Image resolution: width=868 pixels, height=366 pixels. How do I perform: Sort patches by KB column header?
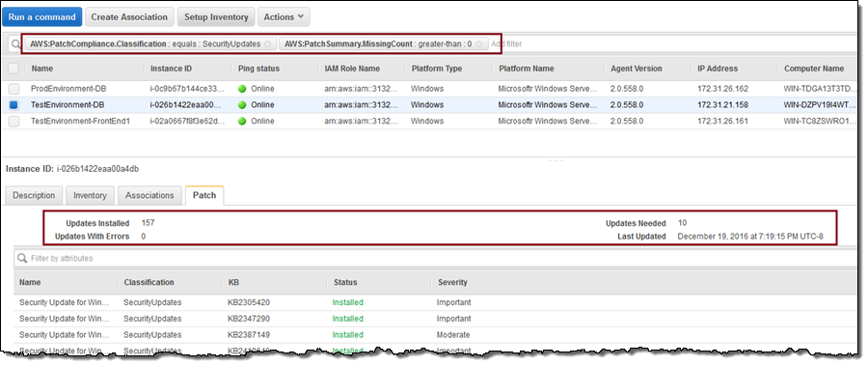pyautogui.click(x=233, y=282)
